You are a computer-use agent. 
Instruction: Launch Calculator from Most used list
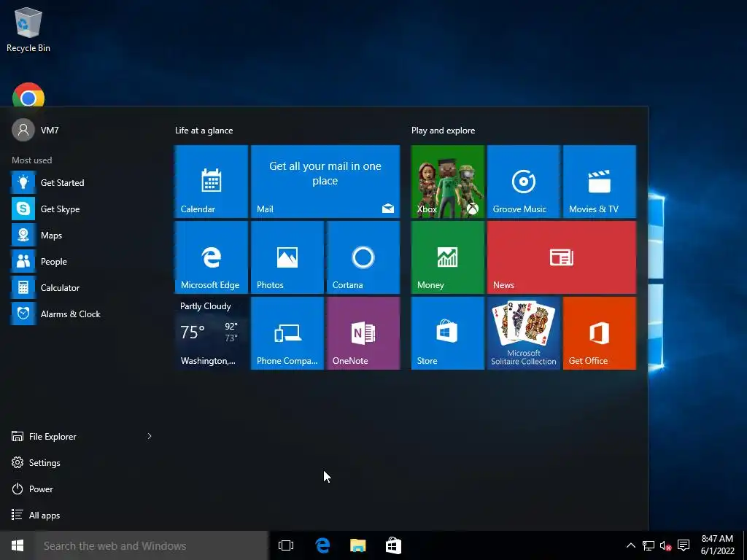pos(81,287)
